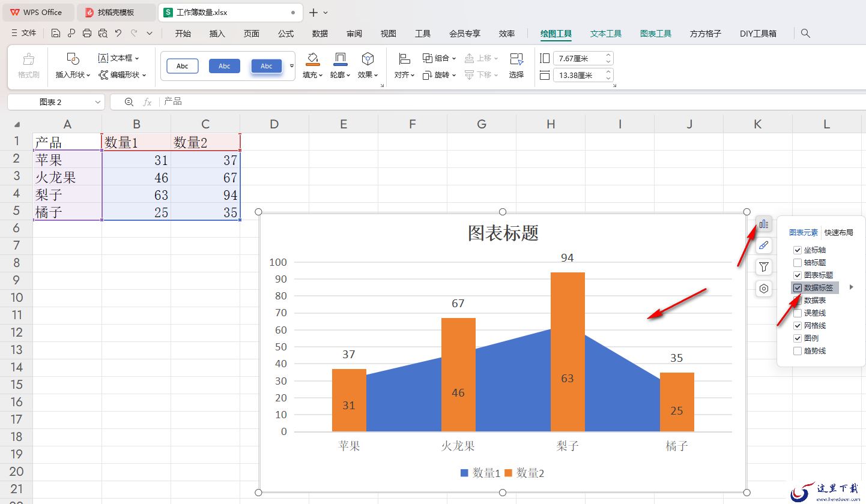Image resolution: width=866 pixels, height=504 pixels.
Task: Switch to the 找稻壳模板 document tab
Action: click(x=116, y=12)
